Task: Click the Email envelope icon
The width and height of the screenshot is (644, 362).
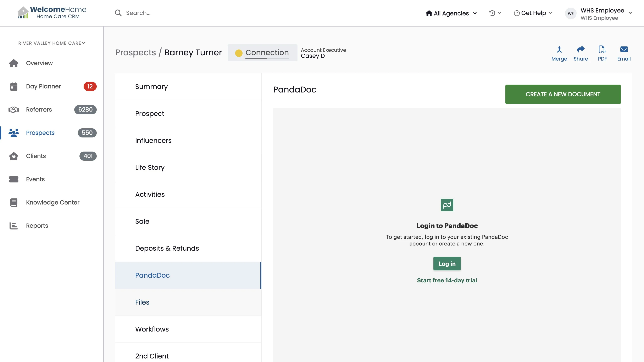Action: point(624,50)
